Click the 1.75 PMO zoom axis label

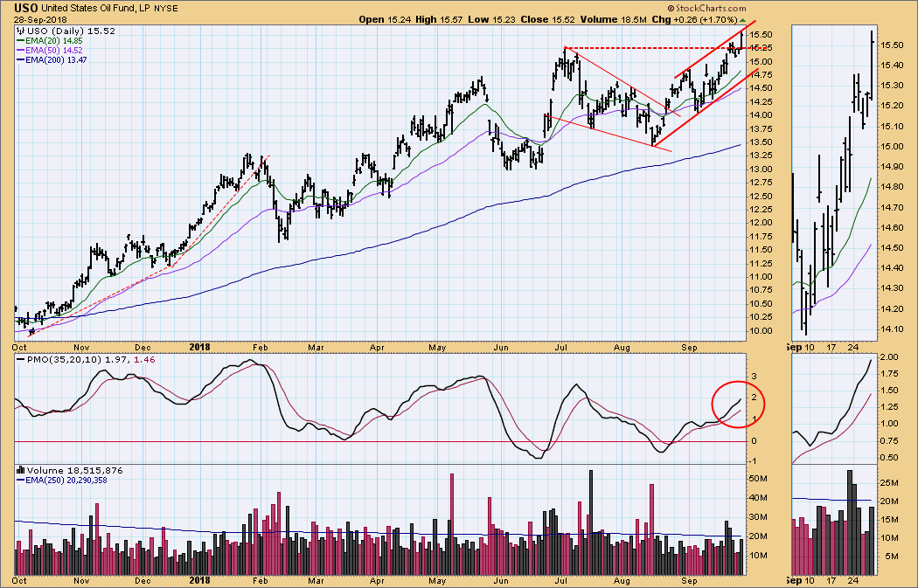tap(890, 374)
